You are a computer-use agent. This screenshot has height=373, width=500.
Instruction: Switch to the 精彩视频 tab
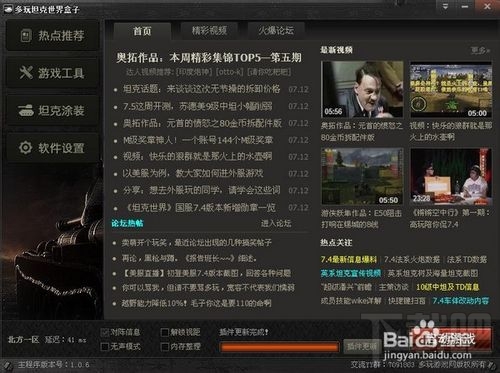pos(209,31)
